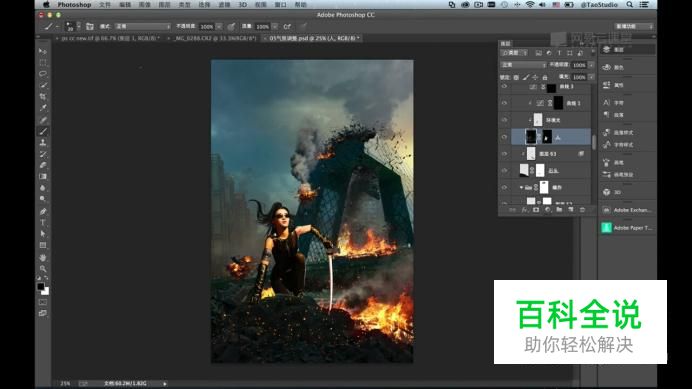The image size is (692, 389).
Task: Toggle lock all padlock icon
Action: pyautogui.click(x=545, y=77)
